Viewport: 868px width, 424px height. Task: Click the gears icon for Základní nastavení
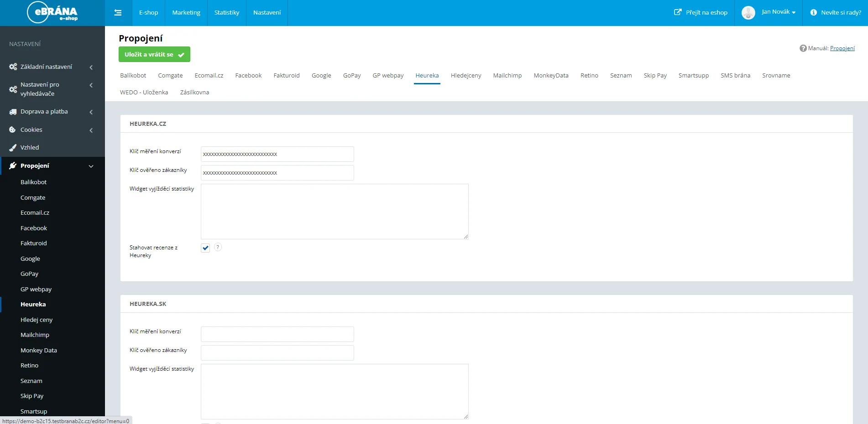tap(13, 67)
